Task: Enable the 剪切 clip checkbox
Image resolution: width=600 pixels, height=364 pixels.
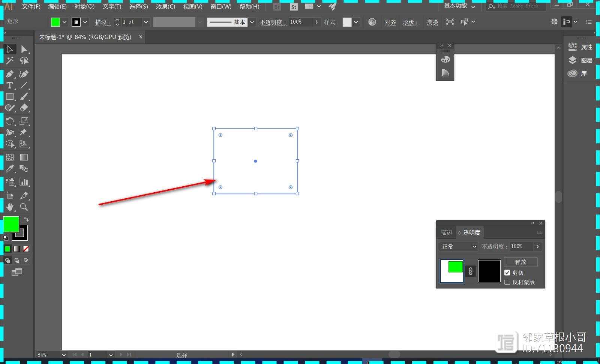Action: point(507,273)
